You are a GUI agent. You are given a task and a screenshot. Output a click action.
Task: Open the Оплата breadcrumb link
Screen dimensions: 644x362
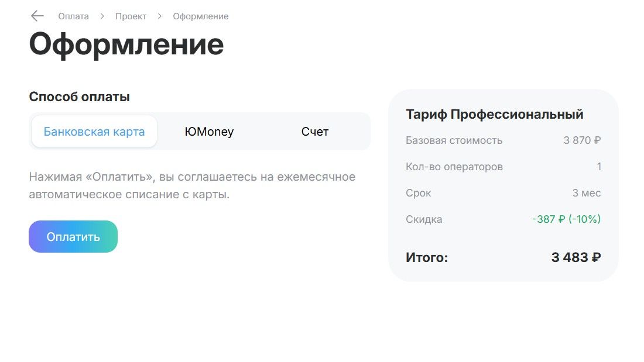[73, 16]
